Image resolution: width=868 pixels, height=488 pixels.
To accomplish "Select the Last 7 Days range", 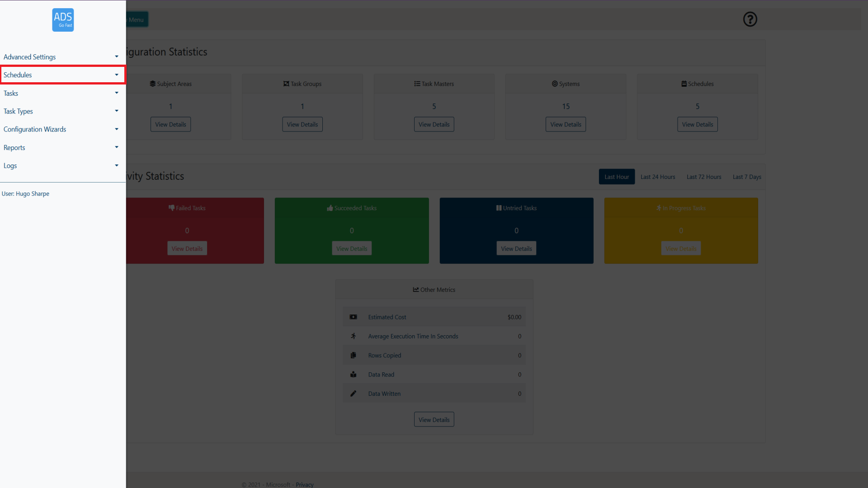I will point(746,177).
